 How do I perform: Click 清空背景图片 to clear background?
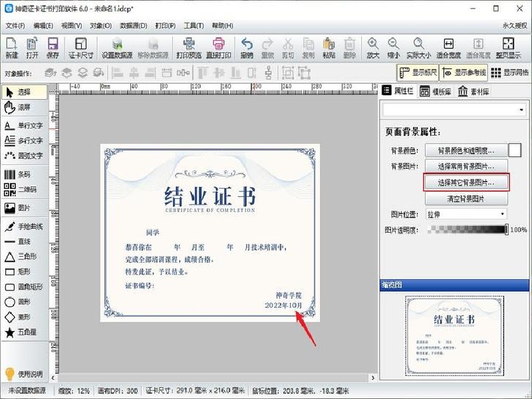click(465, 198)
